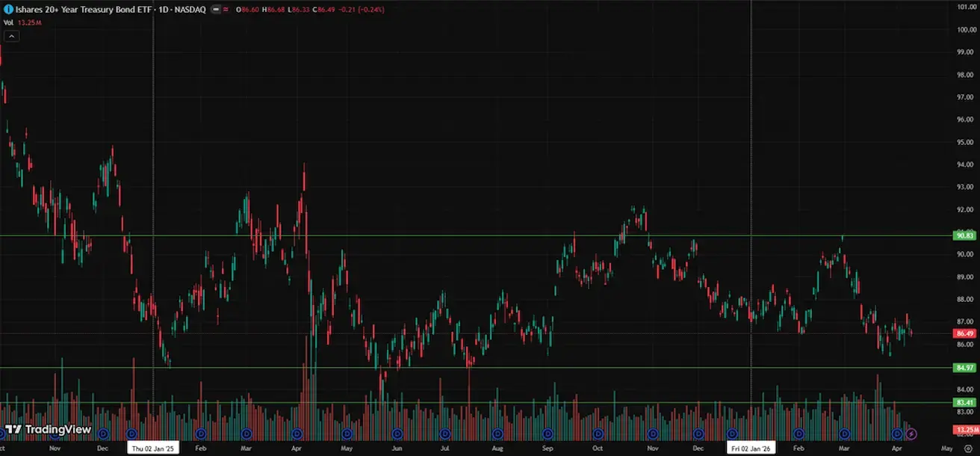Click the dividend marker above Feb 2025
The height and width of the screenshot is (456, 980).
(x=200, y=434)
